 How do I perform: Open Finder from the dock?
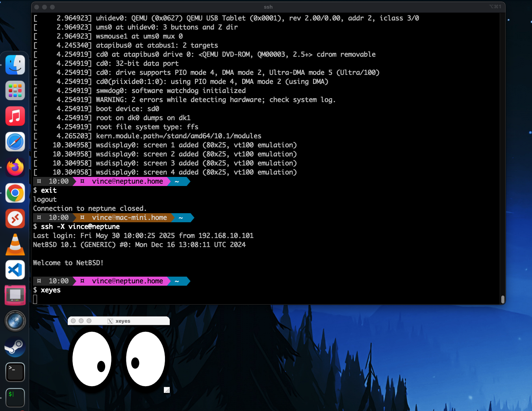coord(15,65)
